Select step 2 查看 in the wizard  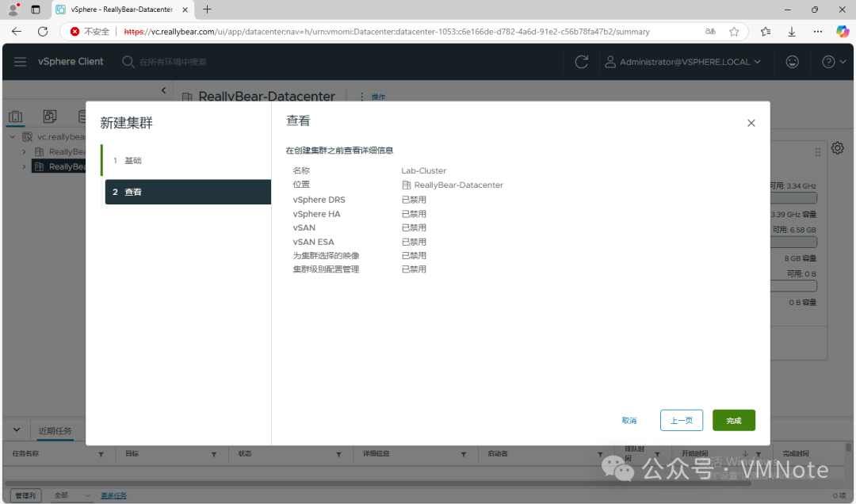tap(188, 192)
